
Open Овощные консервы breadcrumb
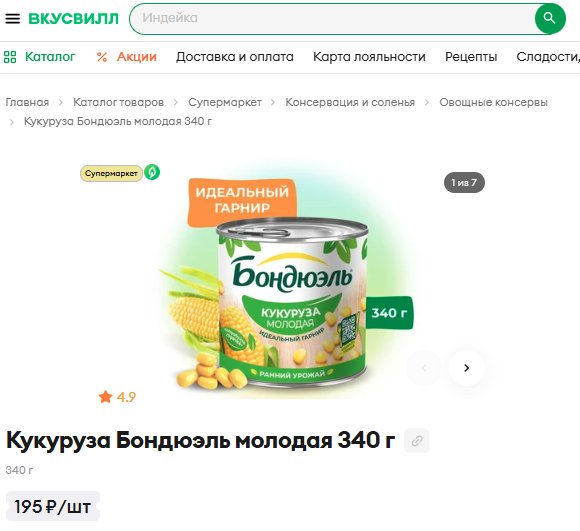(493, 102)
